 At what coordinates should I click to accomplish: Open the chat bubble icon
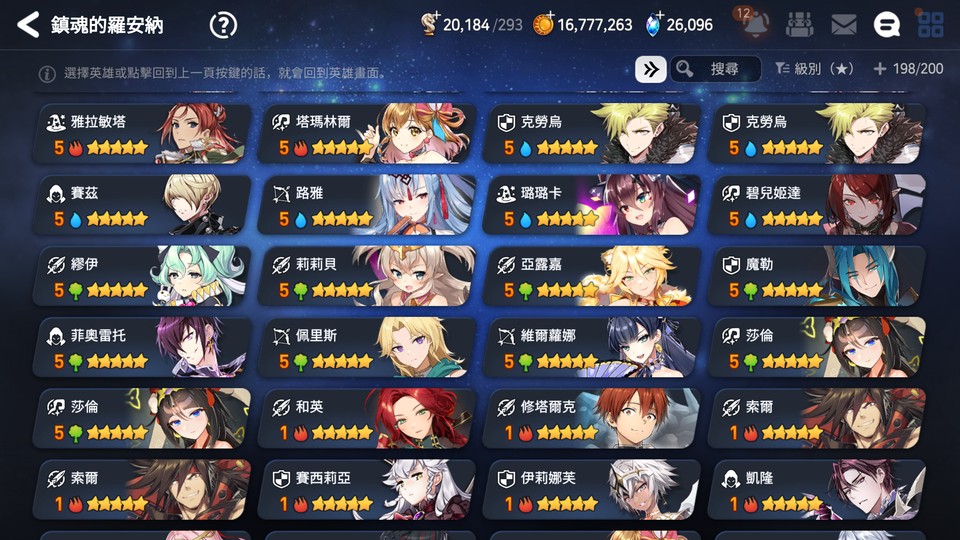click(x=887, y=25)
